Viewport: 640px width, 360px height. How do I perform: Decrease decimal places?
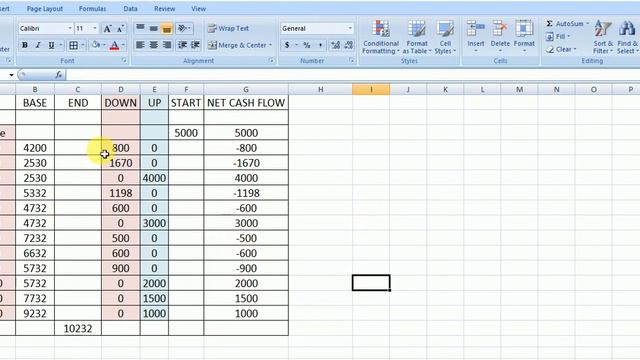(x=349, y=45)
